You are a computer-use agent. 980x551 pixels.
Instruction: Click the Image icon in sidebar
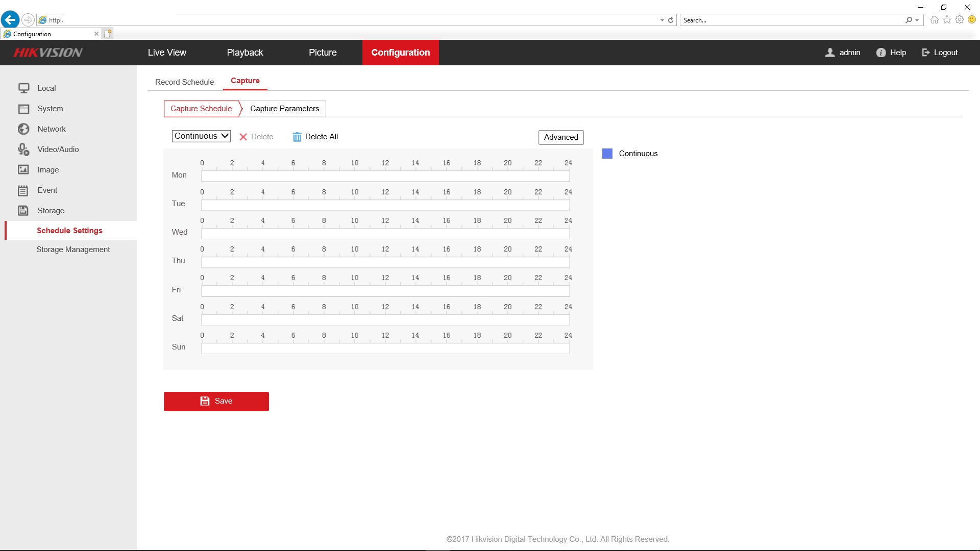point(23,170)
